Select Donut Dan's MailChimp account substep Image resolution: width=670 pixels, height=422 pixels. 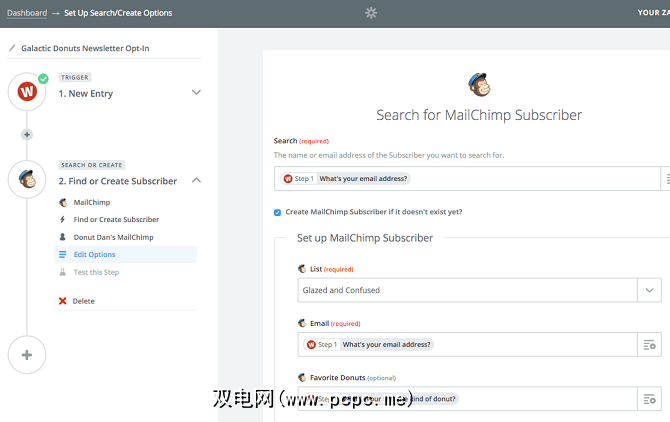tap(113, 237)
